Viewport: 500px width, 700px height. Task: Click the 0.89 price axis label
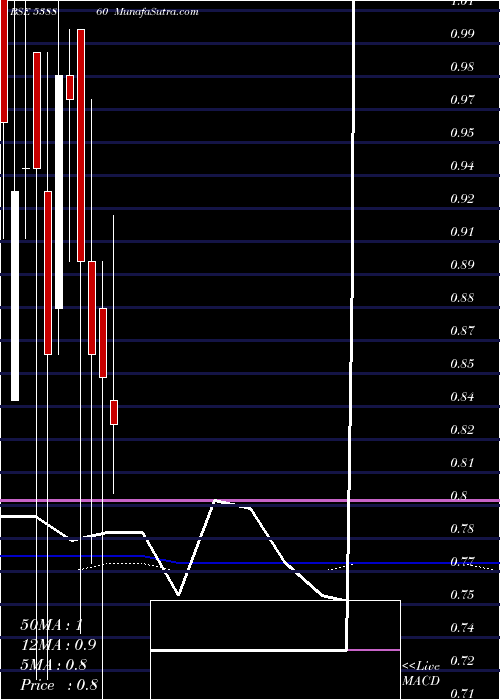(462, 265)
